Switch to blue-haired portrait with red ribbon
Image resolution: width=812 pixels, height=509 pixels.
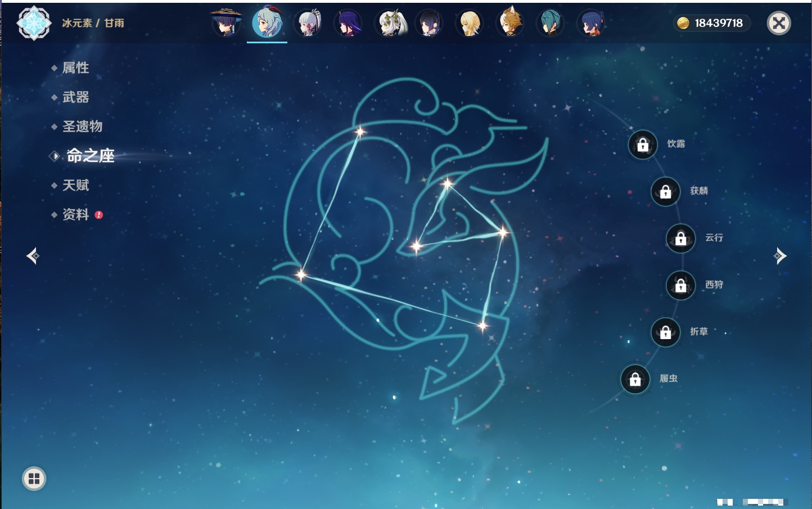tap(592, 23)
